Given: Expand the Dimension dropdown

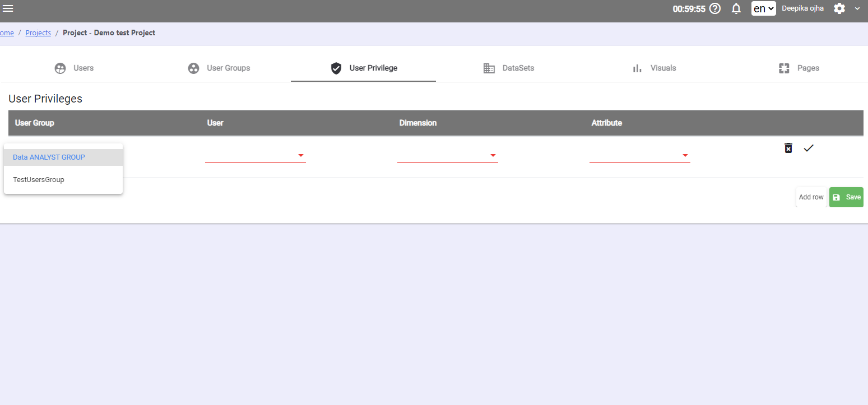Looking at the screenshot, I should coord(493,156).
